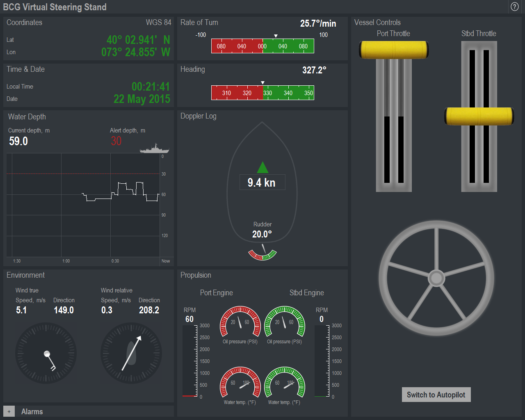525x420 pixels.
Task: Switch to Autopilot mode
Action: point(436,394)
